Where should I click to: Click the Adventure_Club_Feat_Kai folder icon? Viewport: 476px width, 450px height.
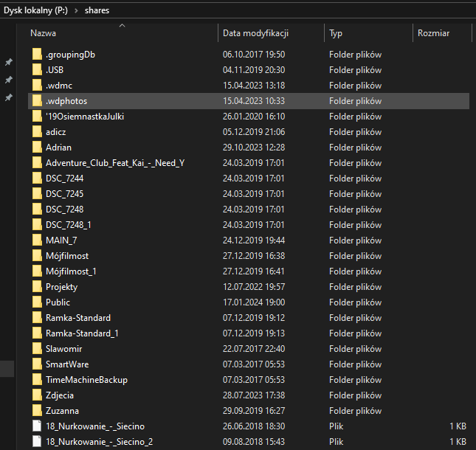coord(37,162)
